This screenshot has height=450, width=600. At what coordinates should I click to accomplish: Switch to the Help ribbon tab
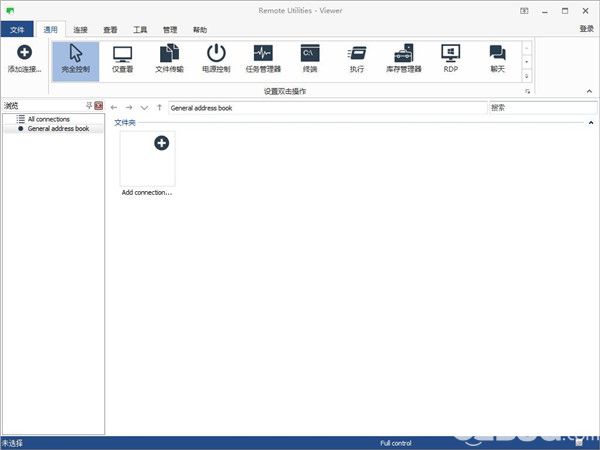(x=200, y=29)
